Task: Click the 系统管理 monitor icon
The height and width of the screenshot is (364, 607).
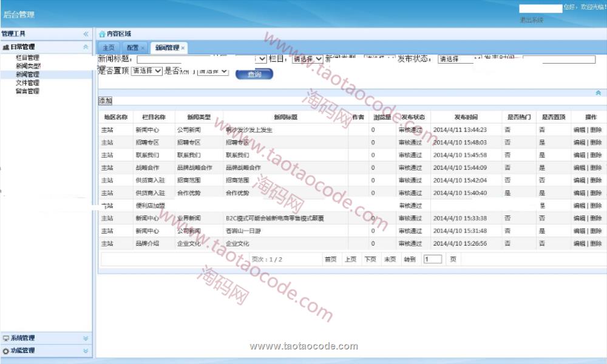Action: (x=5, y=339)
